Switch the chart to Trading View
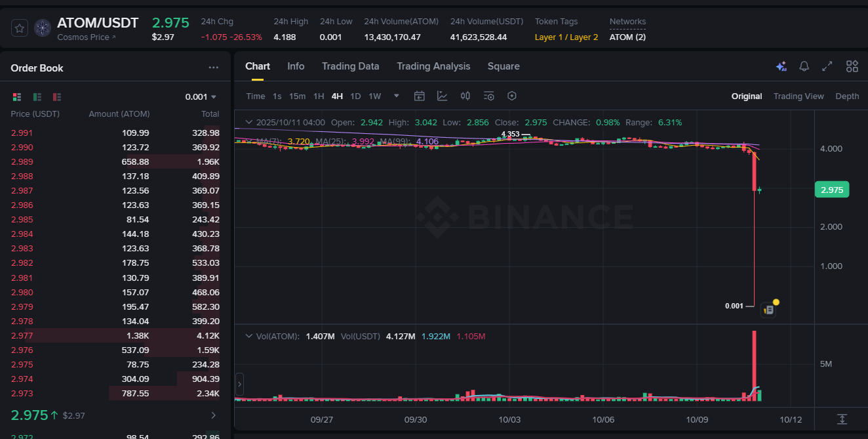 pos(799,96)
